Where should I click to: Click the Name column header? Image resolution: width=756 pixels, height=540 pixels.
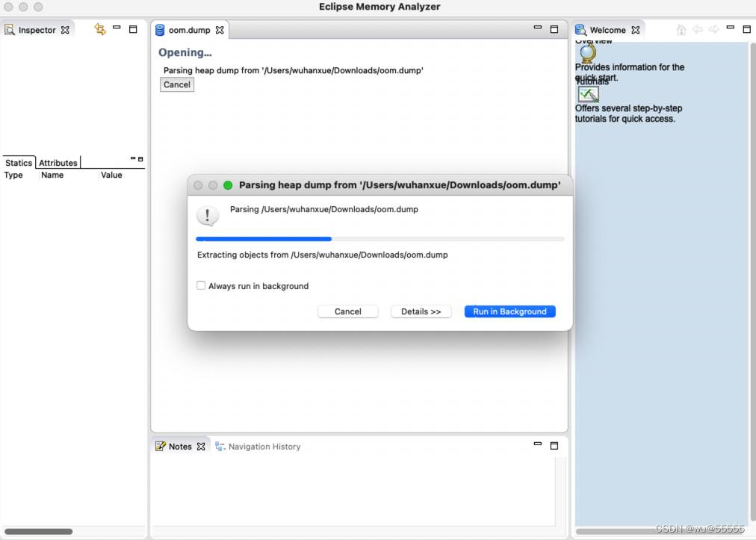click(52, 175)
